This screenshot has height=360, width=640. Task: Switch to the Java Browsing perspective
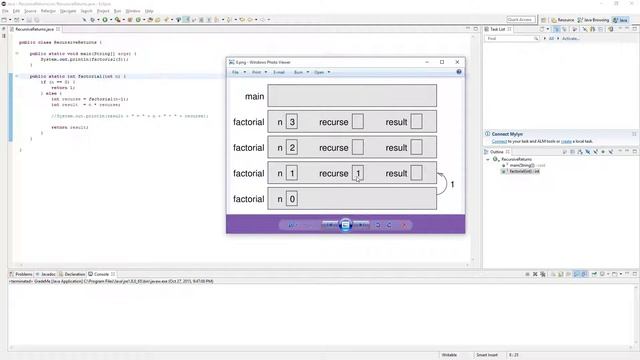593,20
